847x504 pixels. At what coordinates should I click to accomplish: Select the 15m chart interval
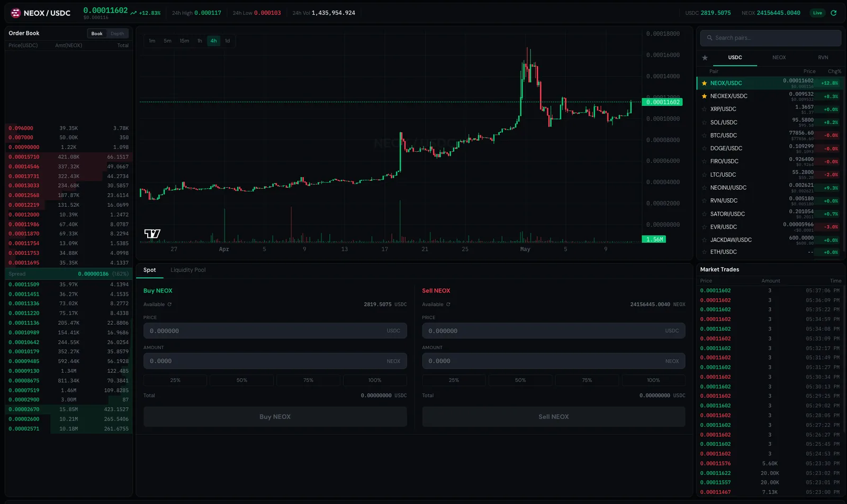tap(184, 41)
